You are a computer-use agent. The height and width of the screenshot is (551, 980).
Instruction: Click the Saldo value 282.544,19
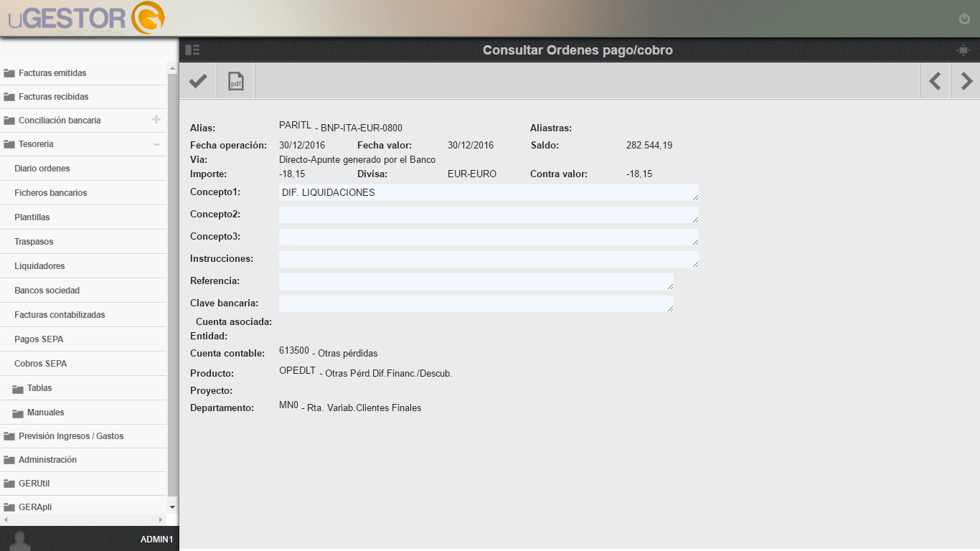point(649,146)
